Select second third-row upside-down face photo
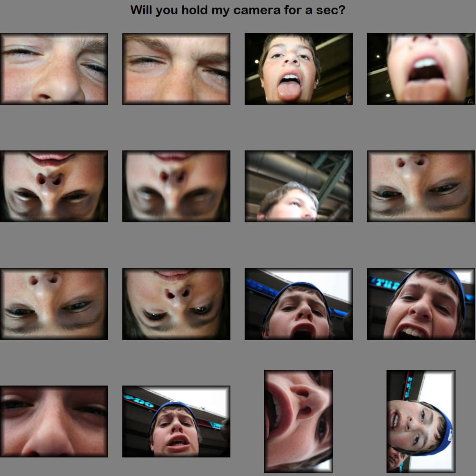The image size is (476, 476). (x=176, y=304)
